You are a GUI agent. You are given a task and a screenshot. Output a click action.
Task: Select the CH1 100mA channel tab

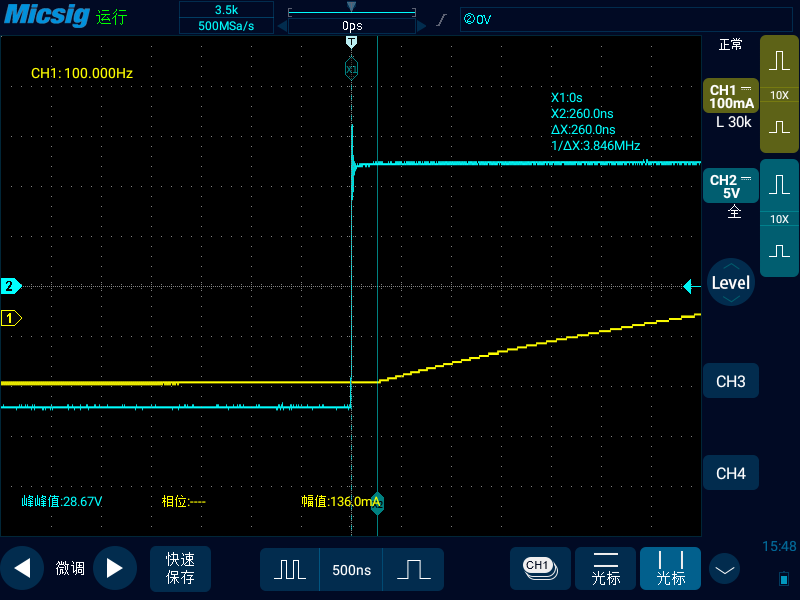(731, 96)
